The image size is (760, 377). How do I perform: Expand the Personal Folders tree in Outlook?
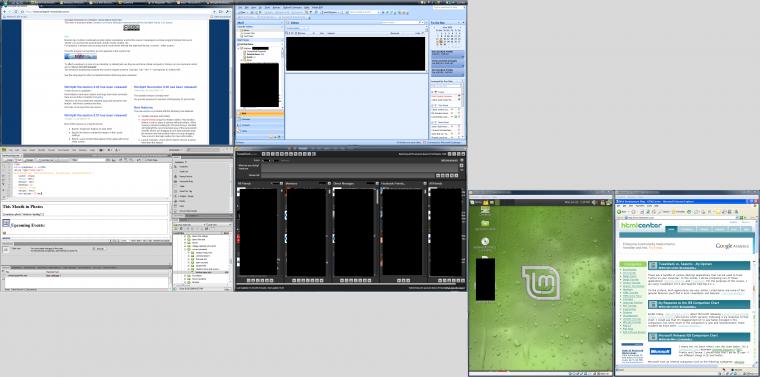239,48
